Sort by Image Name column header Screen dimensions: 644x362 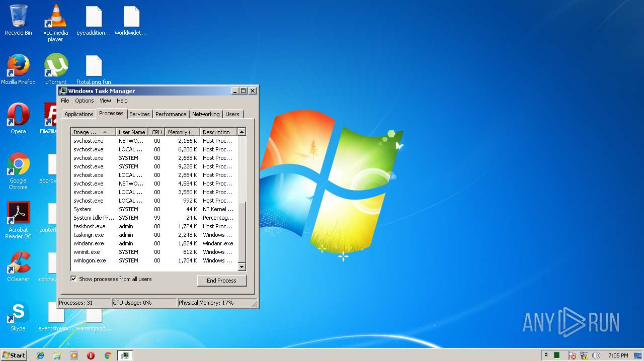(x=93, y=132)
